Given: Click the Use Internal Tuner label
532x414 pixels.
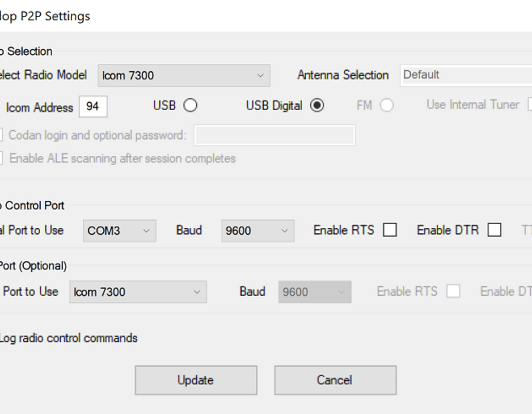Looking at the screenshot, I should tap(473, 105).
